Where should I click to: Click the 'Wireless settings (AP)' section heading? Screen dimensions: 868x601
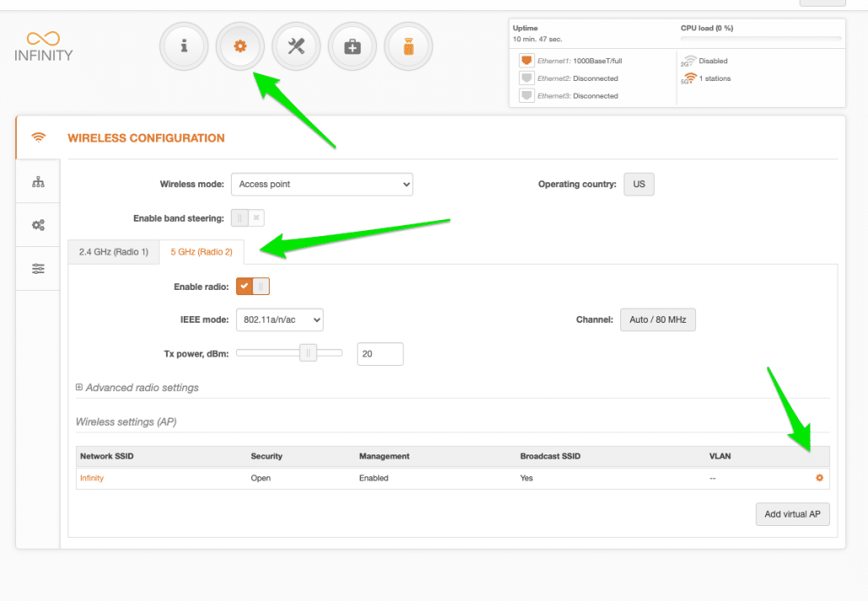click(x=126, y=422)
